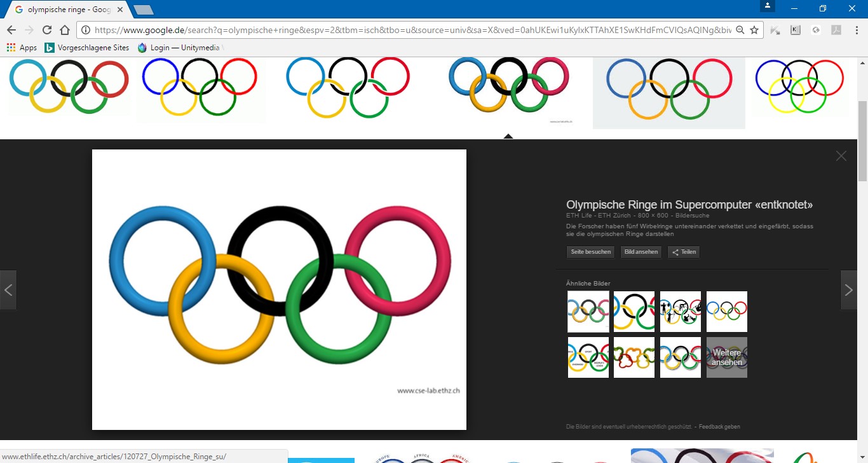Open the Apps bookmarks shortcut
The width and height of the screenshot is (868, 463).
pyautogui.click(x=22, y=48)
